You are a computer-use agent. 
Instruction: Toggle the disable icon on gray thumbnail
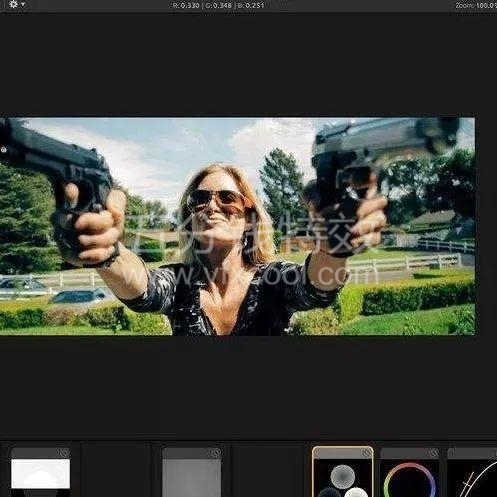pyautogui.click(x=215, y=453)
